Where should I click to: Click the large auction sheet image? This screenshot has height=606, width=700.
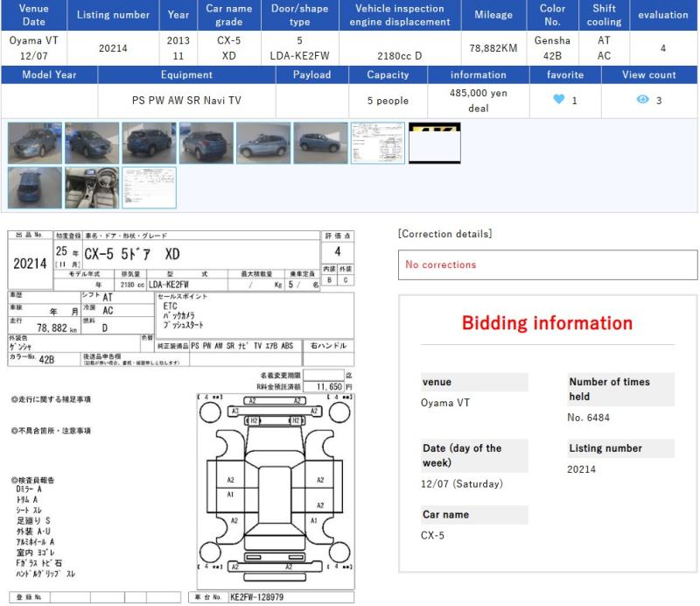pos(181,417)
